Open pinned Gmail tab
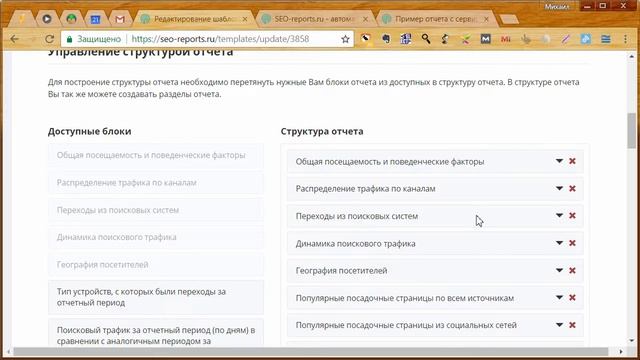This screenshot has height=360, width=640. coord(120,19)
